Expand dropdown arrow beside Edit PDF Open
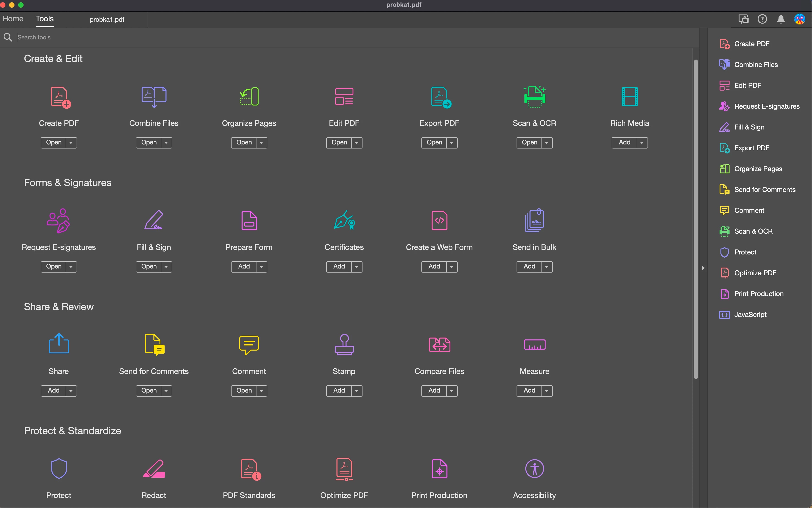 tap(356, 143)
